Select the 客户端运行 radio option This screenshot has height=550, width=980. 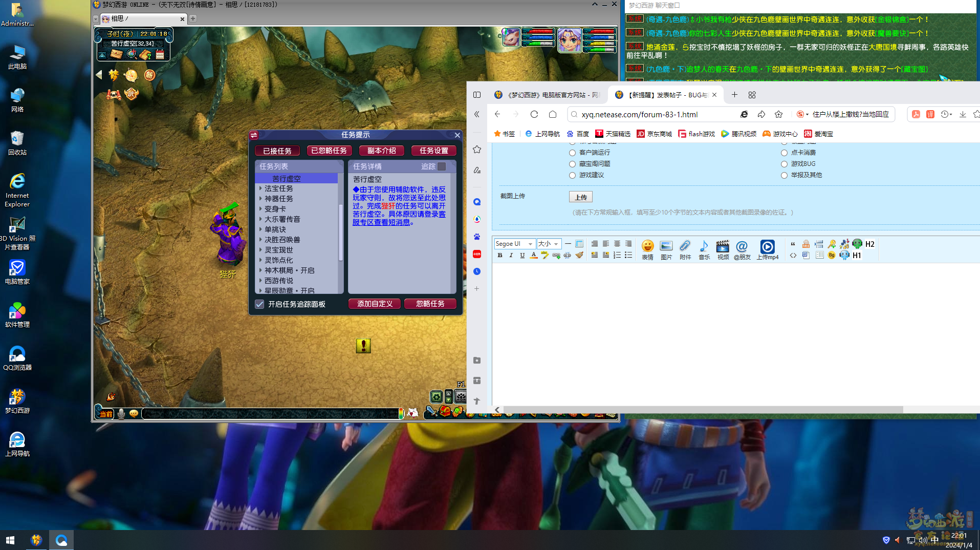[x=573, y=153]
